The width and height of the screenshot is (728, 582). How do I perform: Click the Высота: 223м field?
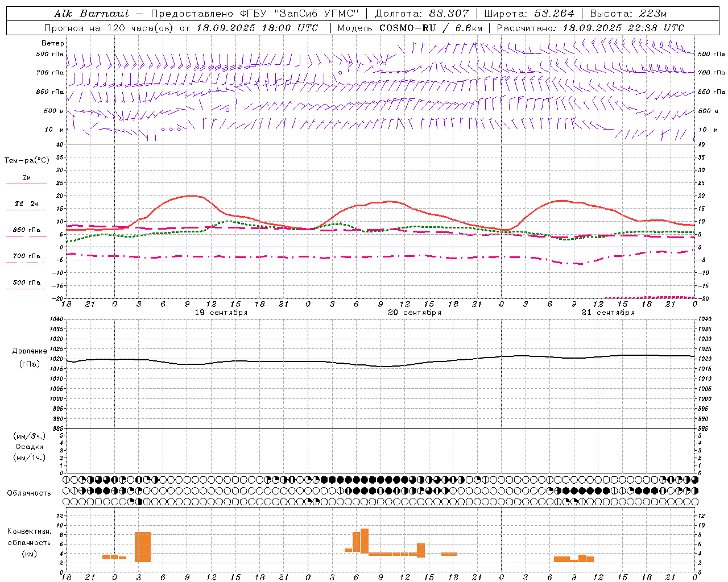click(628, 14)
